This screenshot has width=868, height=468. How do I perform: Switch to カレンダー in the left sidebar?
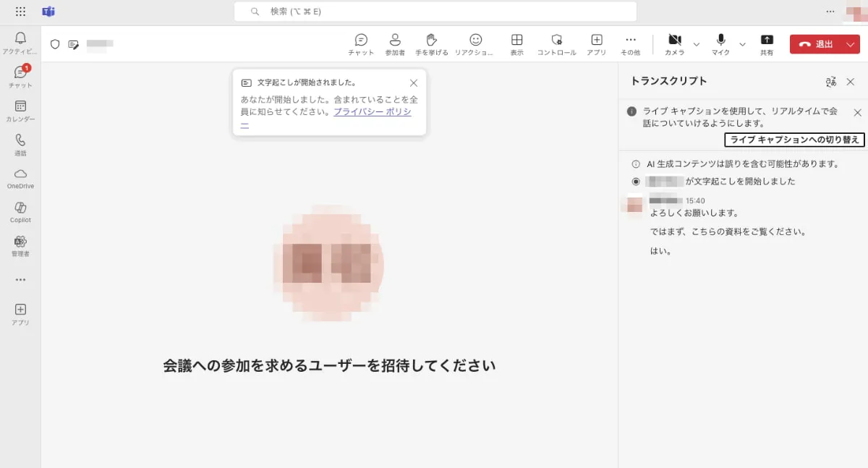tap(20, 107)
